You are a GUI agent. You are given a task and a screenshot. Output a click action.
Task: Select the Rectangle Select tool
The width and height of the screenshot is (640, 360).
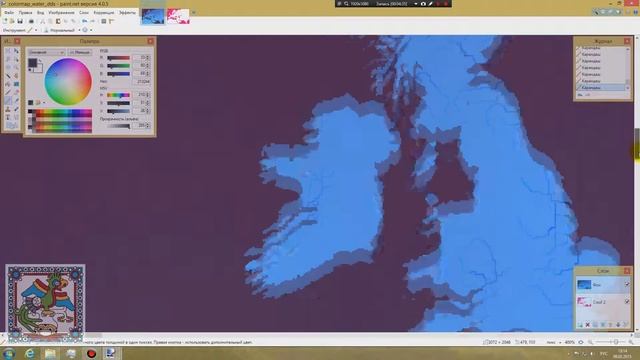coord(8,51)
